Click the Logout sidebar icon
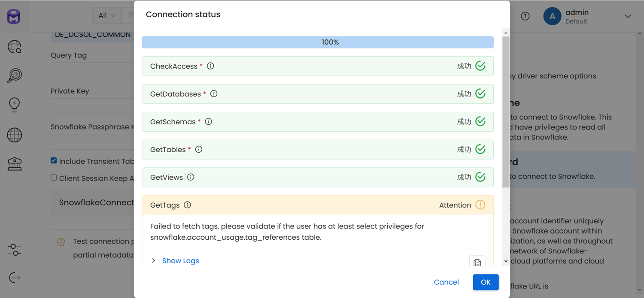Viewport: 644px width, 298px height. pos(14,278)
